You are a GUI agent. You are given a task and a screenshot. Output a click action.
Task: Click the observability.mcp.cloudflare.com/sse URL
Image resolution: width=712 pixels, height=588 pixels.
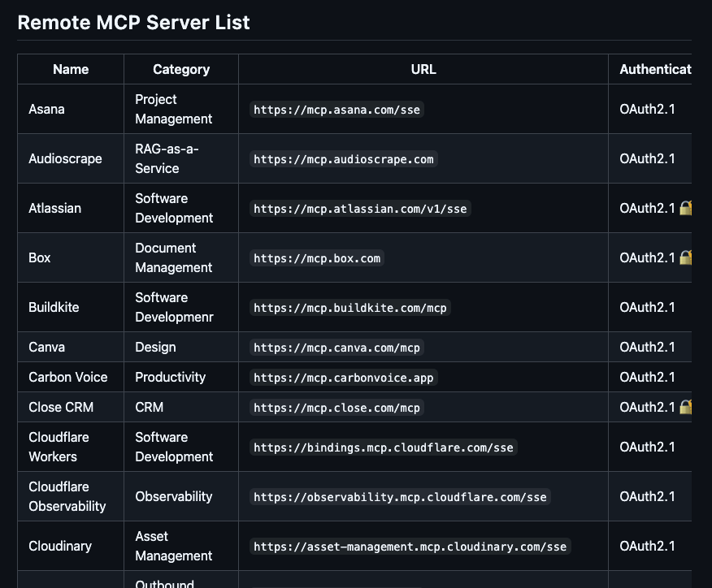tap(400, 497)
